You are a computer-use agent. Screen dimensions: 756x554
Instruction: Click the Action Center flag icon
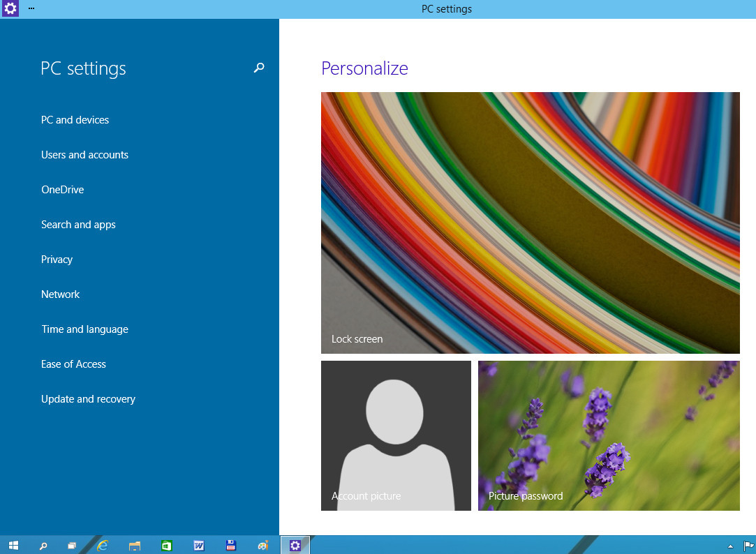pyautogui.click(x=748, y=546)
